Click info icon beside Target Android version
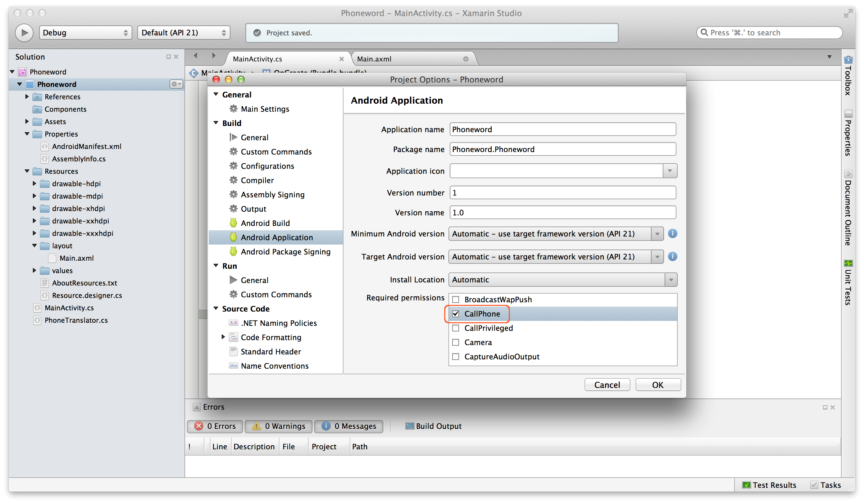 [672, 257]
